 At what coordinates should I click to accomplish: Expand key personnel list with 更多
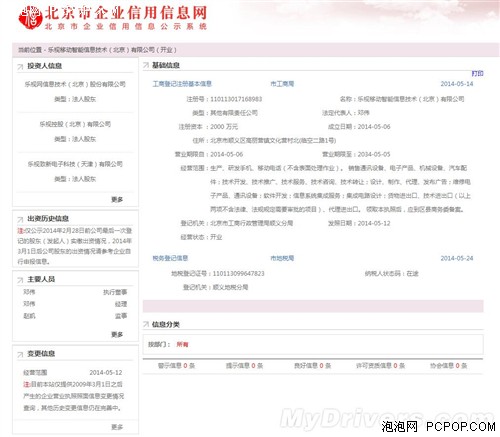(x=117, y=334)
